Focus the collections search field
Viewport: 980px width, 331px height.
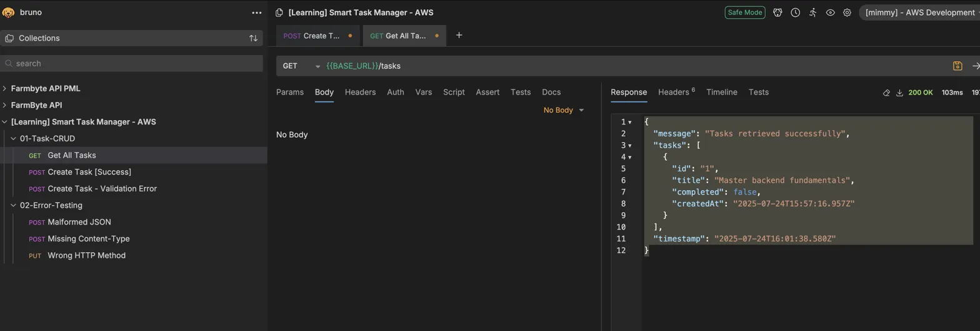pyautogui.click(x=131, y=63)
